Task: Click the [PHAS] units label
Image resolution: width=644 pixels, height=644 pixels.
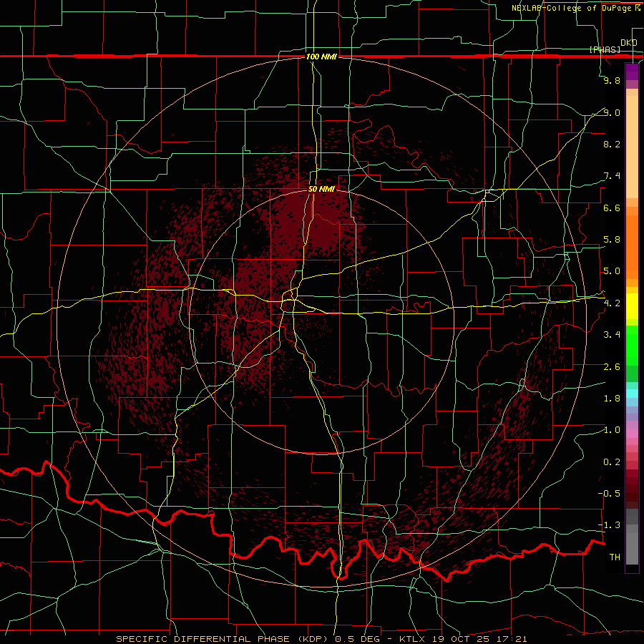Action: (605, 50)
